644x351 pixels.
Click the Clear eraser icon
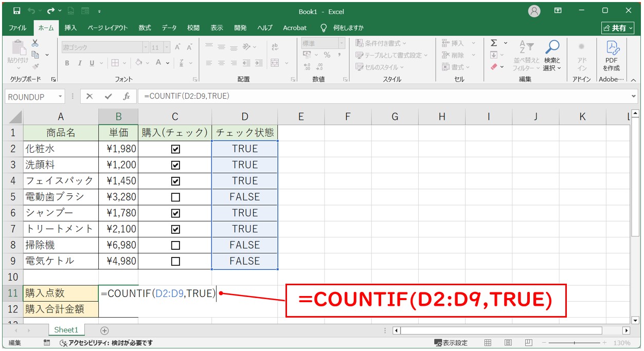494,67
